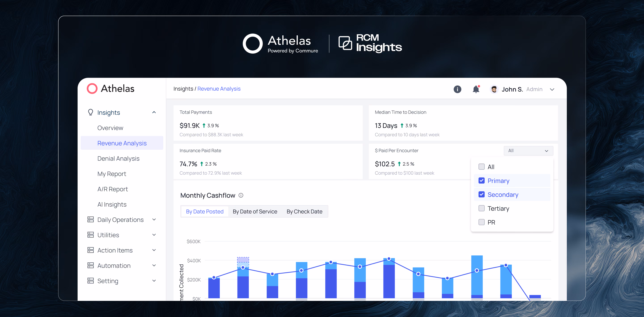644x317 pixels.
Task: Click the Athelas red ring logo in sidebar
Action: (92, 89)
